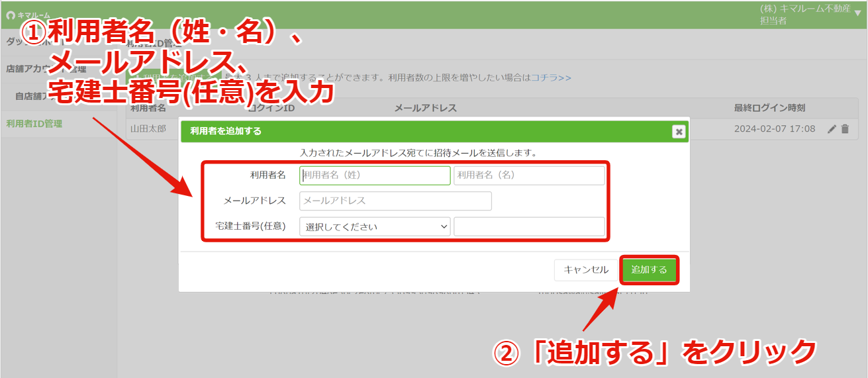Click the green 追加する button
This screenshot has height=378, width=868.
tap(649, 270)
